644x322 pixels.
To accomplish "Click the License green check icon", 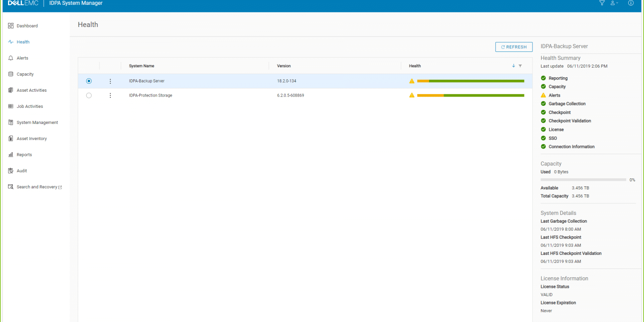I will click(x=543, y=130).
